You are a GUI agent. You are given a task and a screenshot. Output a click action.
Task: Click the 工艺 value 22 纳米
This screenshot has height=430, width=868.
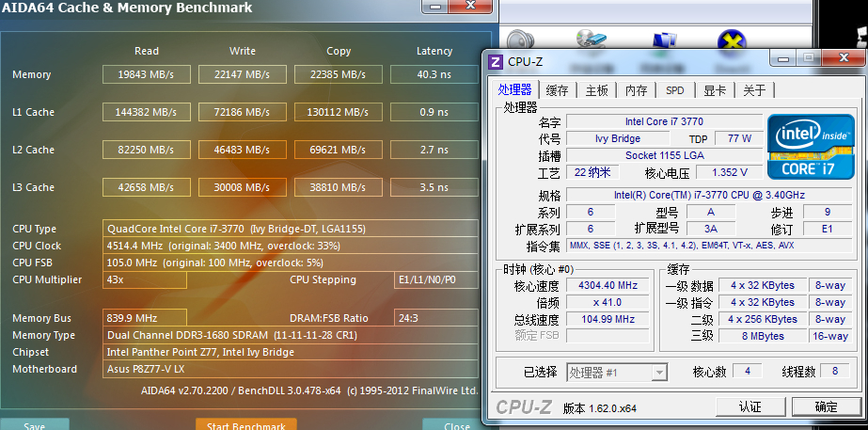pos(592,172)
